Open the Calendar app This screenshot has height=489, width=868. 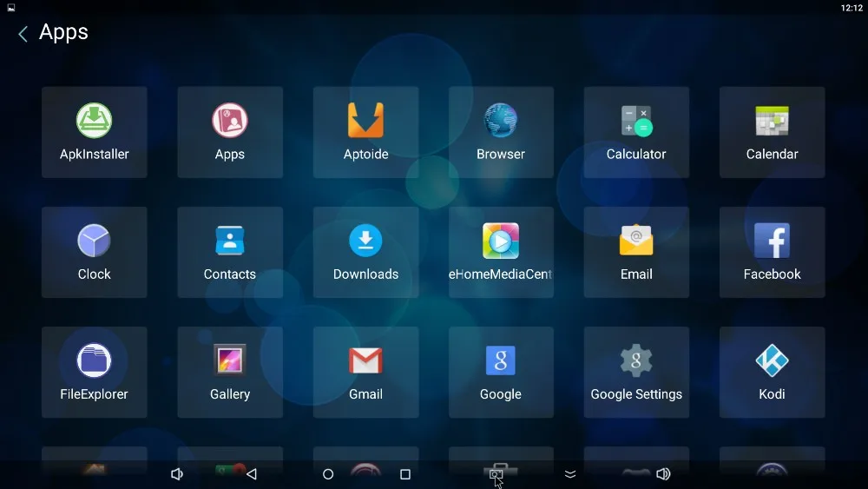coord(772,132)
